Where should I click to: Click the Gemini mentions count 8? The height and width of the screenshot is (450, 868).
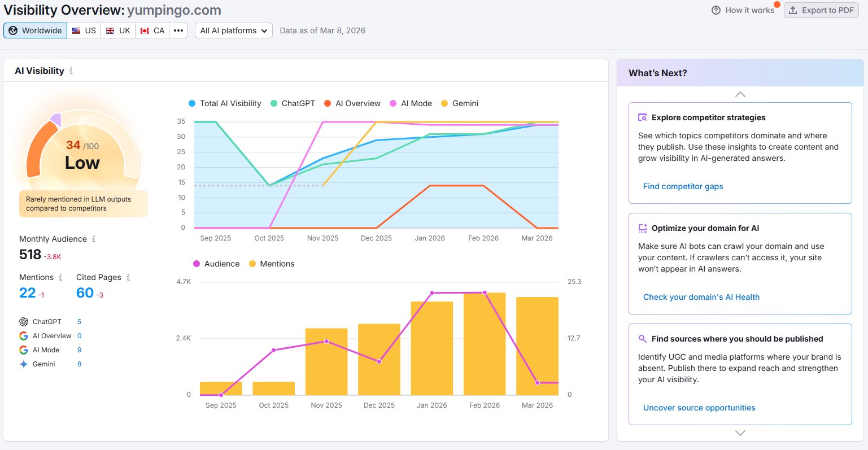[x=79, y=364]
